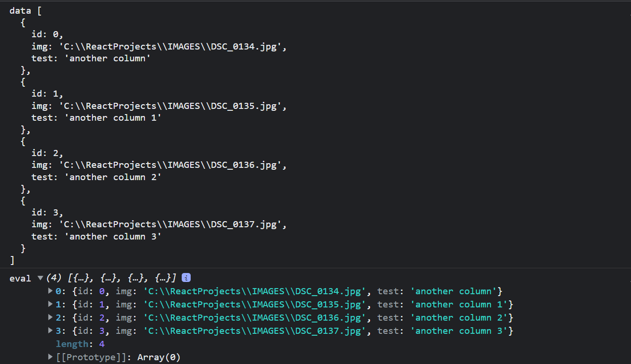Click the DSC_0137.jpg path in data log
Image resolution: width=631 pixels, height=364 pixels.
173,224
